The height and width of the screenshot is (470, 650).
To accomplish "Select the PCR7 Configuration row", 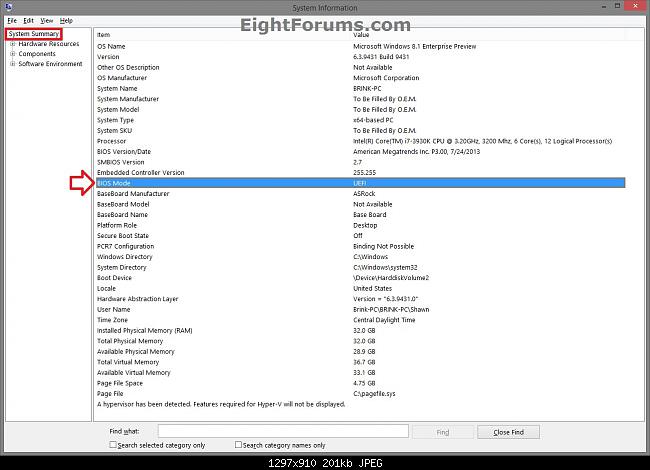I will click(x=360, y=246).
